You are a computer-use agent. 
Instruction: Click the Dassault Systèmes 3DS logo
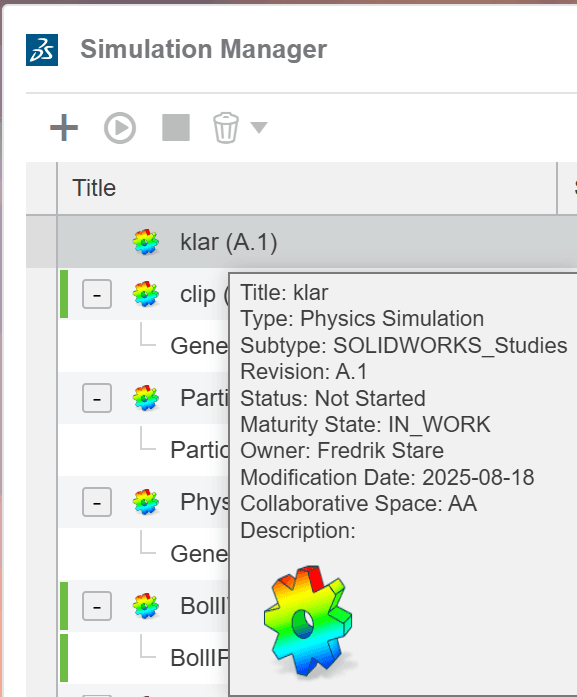(42, 50)
